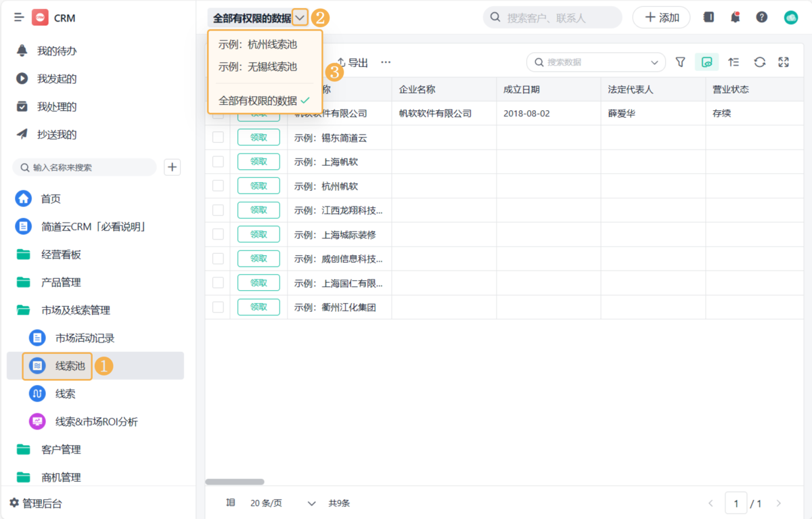Click the refresh data icon
This screenshot has width=812, height=519.
point(759,62)
